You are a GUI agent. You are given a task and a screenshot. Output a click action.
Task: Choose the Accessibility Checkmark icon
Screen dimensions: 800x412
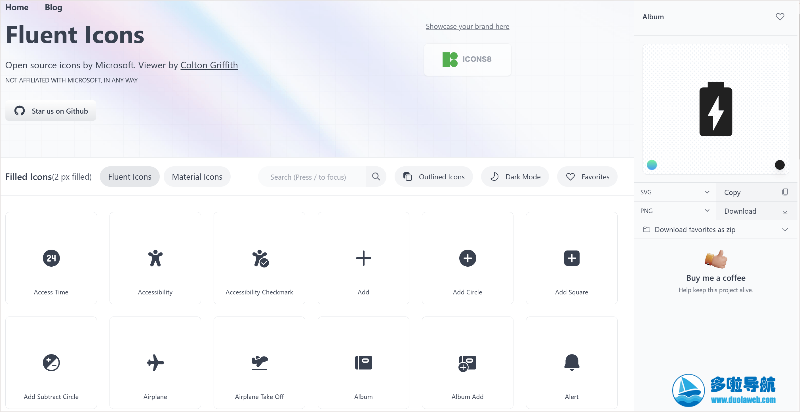point(260,259)
